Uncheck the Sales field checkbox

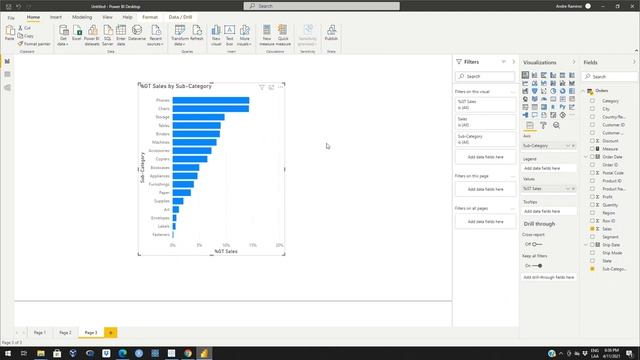click(592, 229)
